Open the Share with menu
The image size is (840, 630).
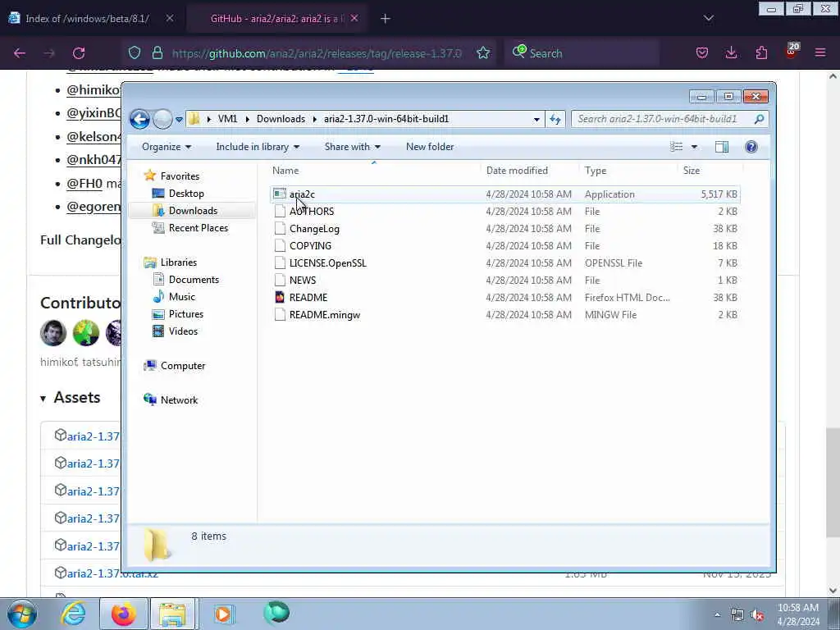pos(352,147)
